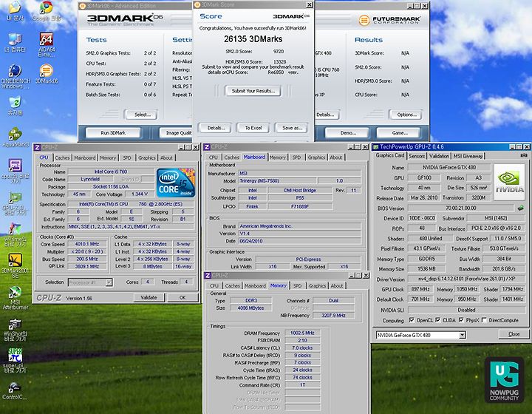Click the Game button in 3DMark06
The image size is (532, 414).
tap(400, 132)
